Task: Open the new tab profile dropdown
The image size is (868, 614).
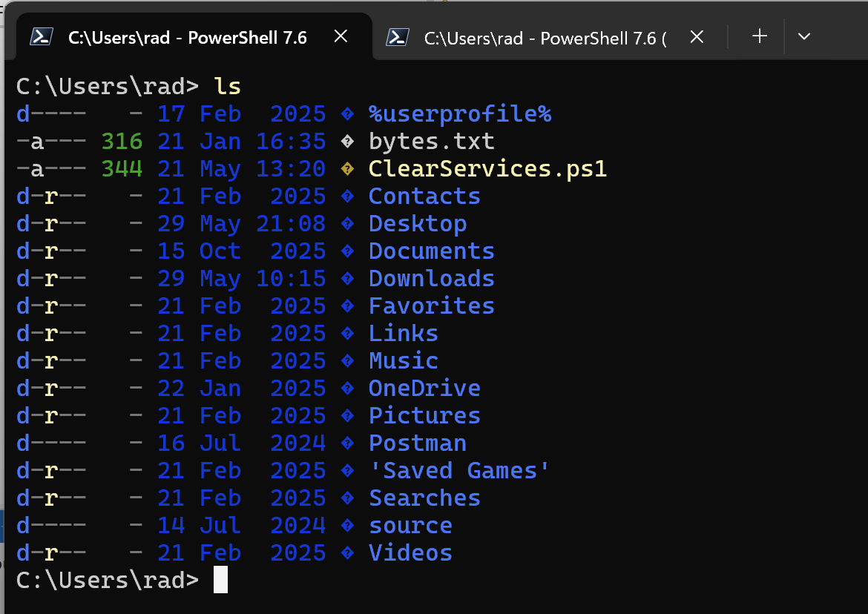Action: click(803, 36)
